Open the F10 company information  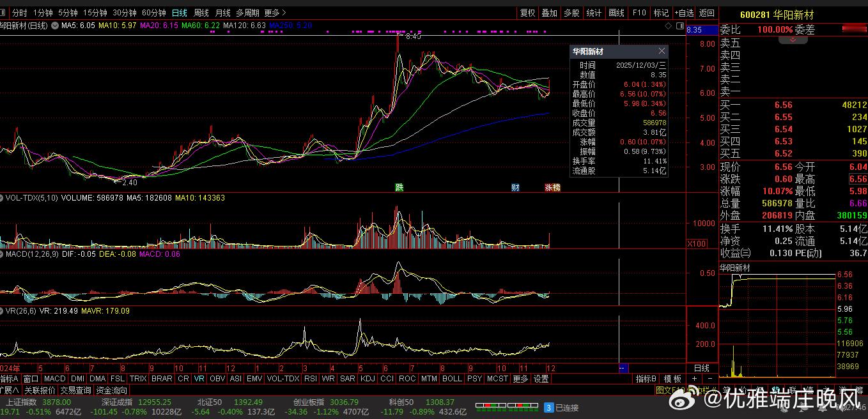[639, 13]
